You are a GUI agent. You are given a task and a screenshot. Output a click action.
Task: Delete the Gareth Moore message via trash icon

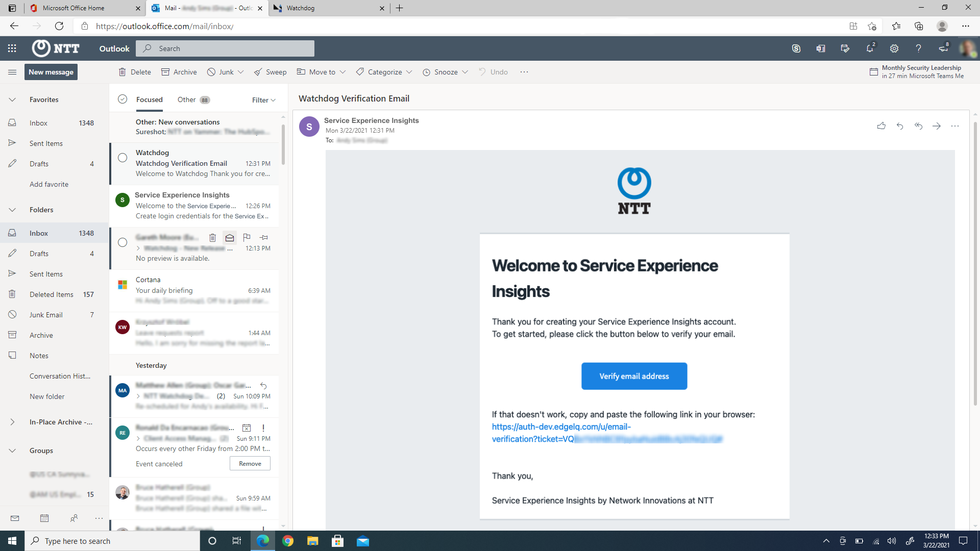tap(213, 237)
